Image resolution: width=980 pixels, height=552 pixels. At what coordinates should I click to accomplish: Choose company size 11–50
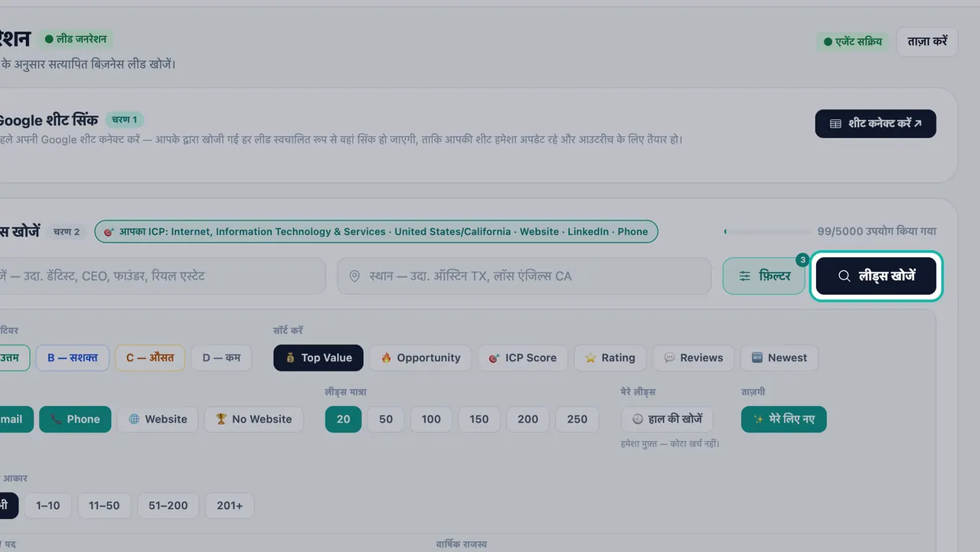point(104,505)
